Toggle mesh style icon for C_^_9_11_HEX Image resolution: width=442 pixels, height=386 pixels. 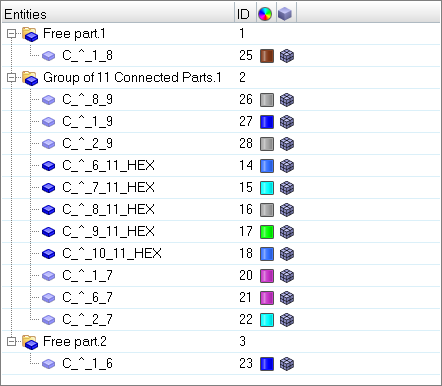(x=287, y=232)
